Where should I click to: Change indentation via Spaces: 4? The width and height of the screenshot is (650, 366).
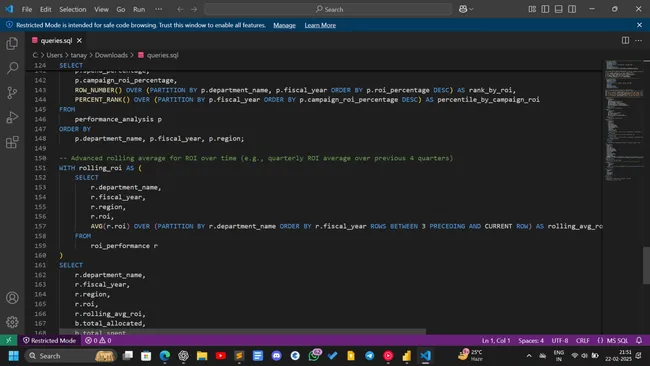pos(531,340)
